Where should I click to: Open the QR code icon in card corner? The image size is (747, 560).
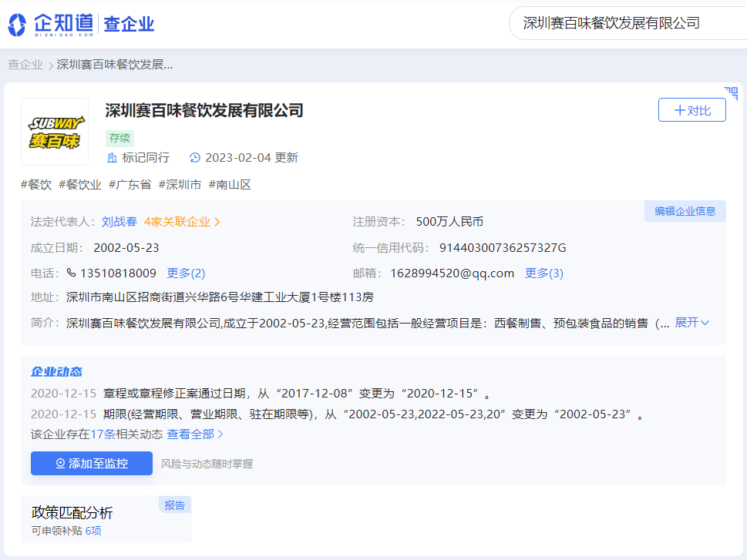coord(731,93)
